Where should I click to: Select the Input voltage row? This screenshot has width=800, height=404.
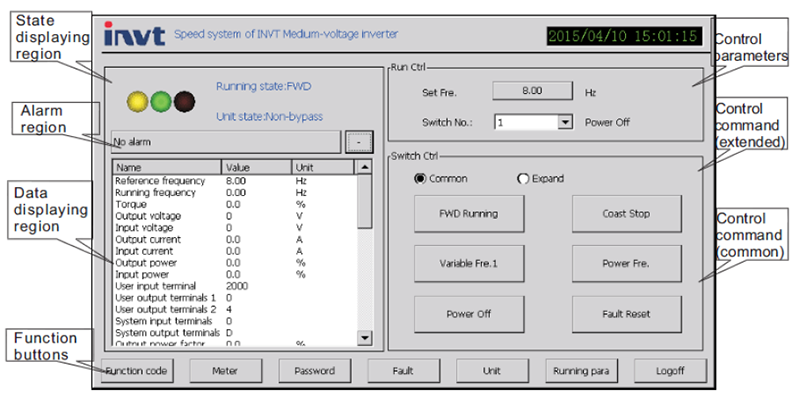235,228
